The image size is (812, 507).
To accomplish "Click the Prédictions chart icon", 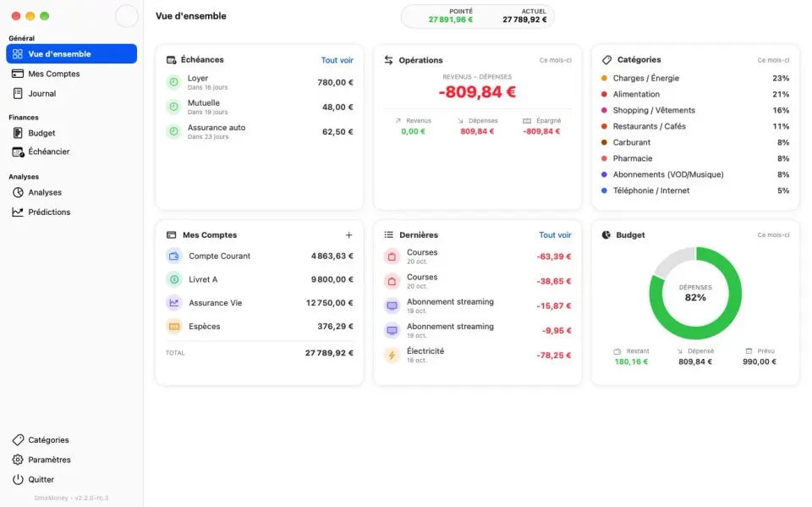I will [x=18, y=212].
